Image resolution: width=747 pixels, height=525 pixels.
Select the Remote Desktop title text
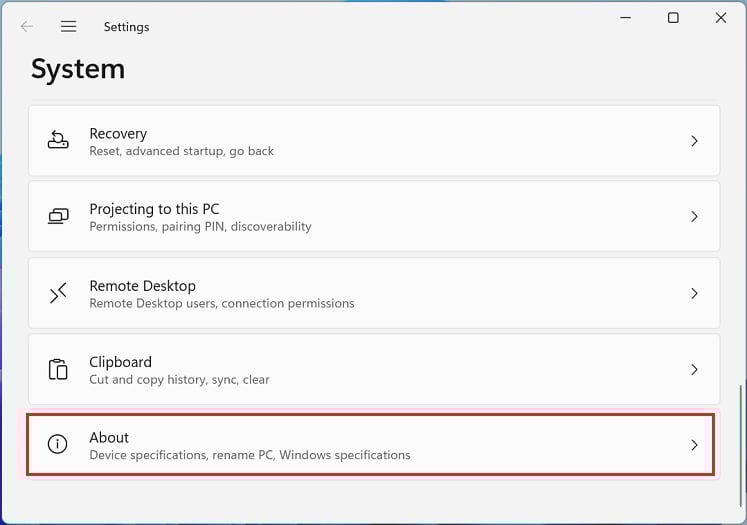142,286
